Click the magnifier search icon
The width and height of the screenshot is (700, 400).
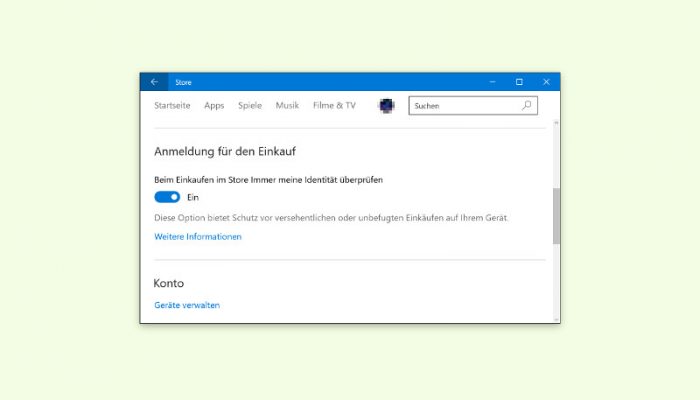point(527,105)
